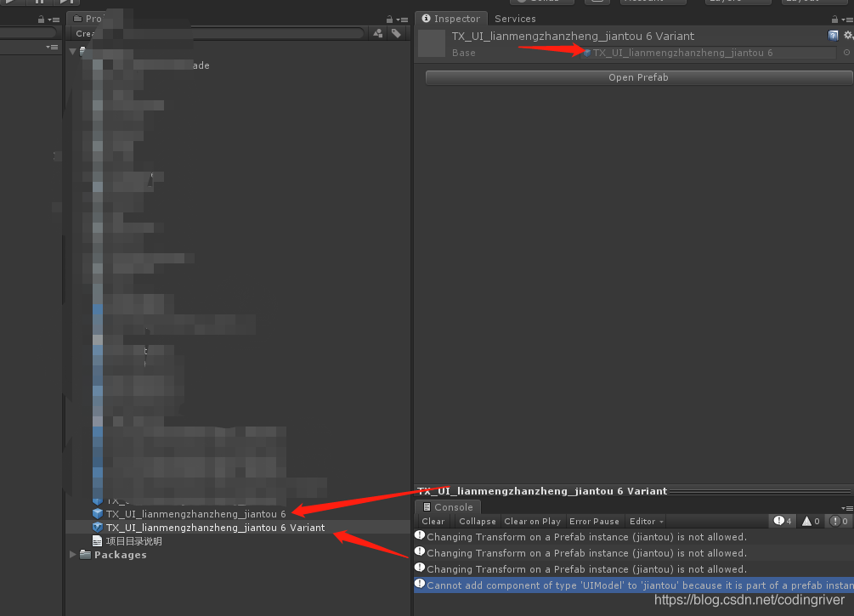The width and height of the screenshot is (854, 616).
Task: Click the Project panel search field
Action: click(278, 33)
